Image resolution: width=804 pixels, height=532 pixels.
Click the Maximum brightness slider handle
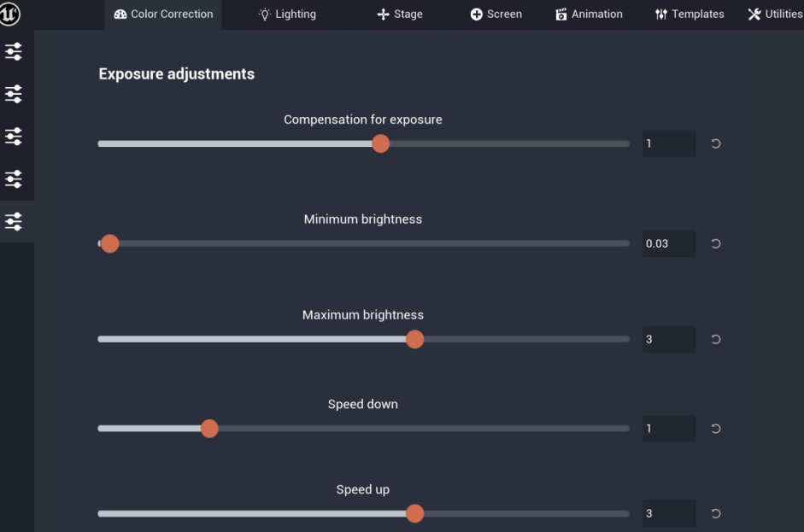415,339
